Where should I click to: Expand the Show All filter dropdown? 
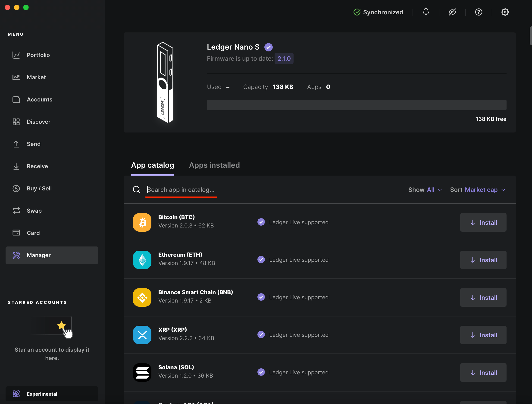(434, 190)
